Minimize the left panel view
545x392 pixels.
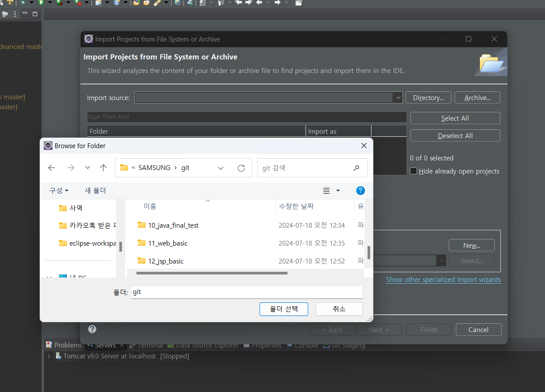(x=25, y=13)
